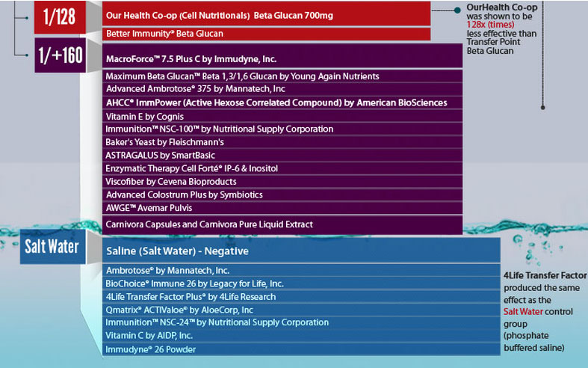
Task: Click '(phosphate buffered saline)' annotation text
Action: point(534,341)
